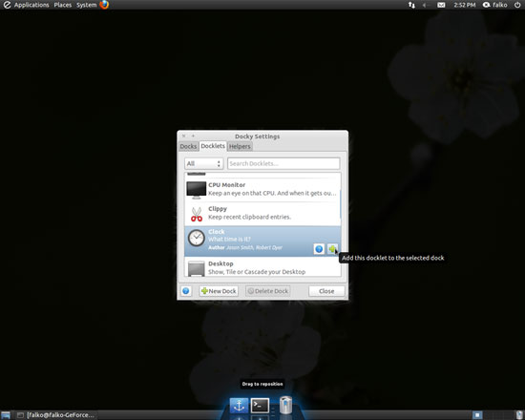Viewport: 525px width, 420px height.
Task: Click the power icon in top panel
Action: pyautogui.click(x=517, y=5)
